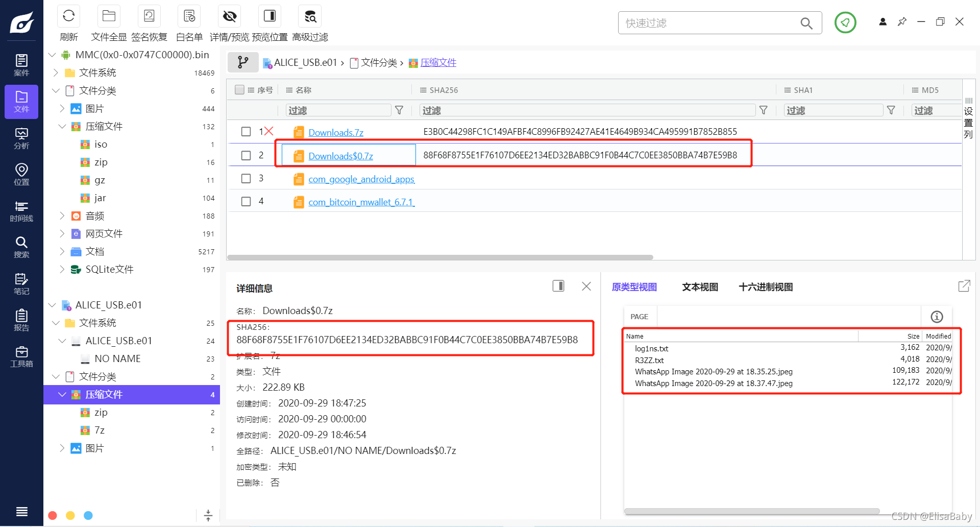Image resolution: width=980 pixels, height=527 pixels.
Task: Toggle the 详情/预览 eye icon
Action: point(230,16)
